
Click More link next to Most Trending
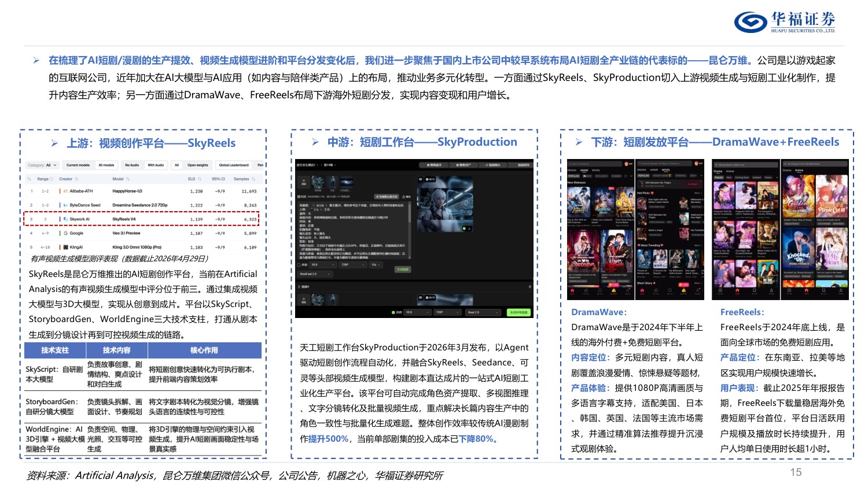698,245
